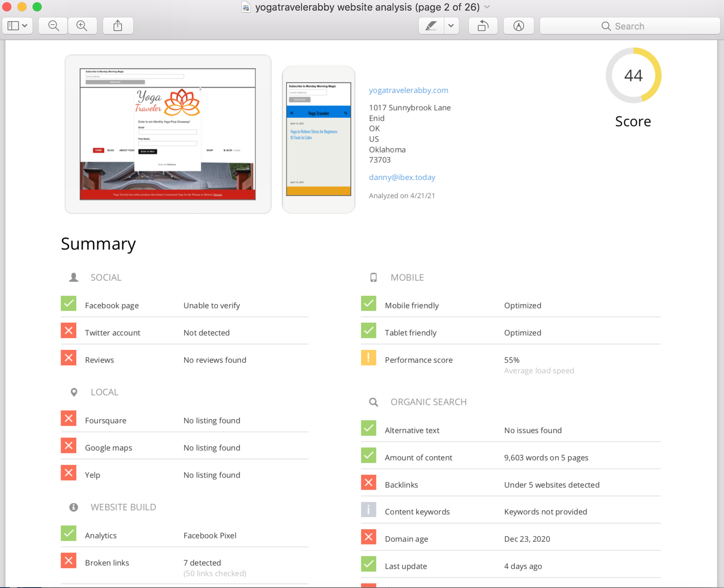Click the 'Average load speed' caption
724x588 pixels.
click(539, 370)
